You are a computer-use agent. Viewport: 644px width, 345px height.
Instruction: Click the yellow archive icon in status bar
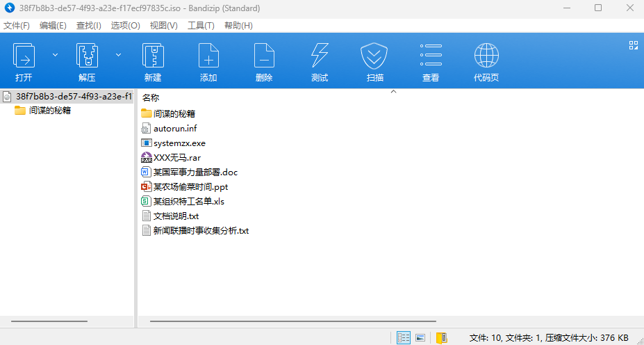442,337
